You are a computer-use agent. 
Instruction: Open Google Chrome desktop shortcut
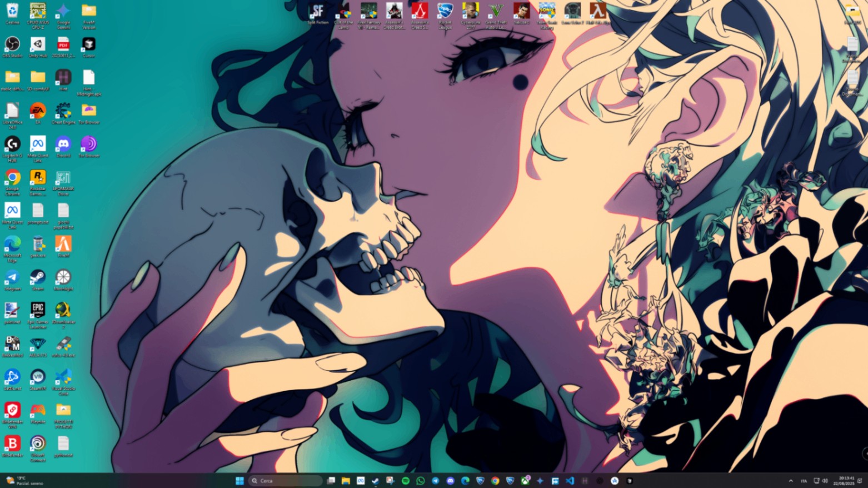(x=12, y=182)
